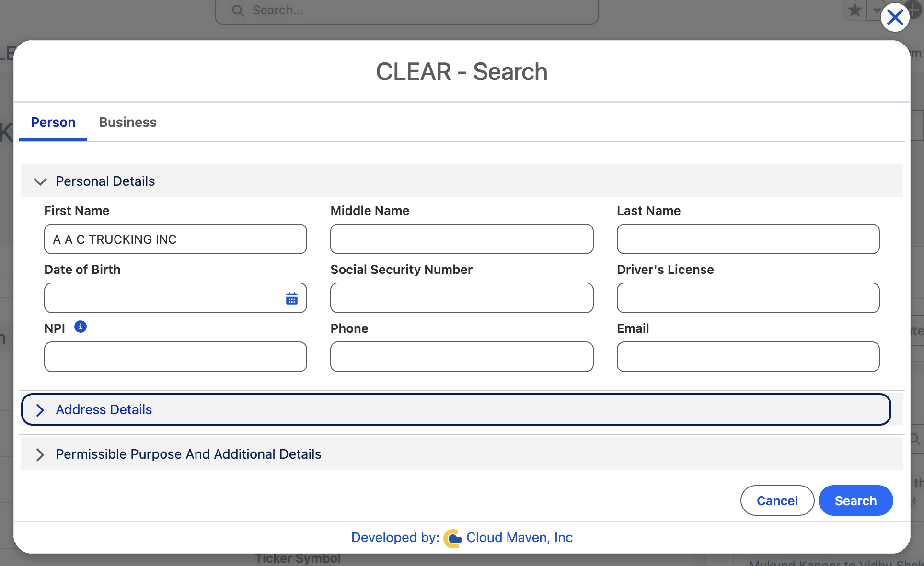Close the CLEAR Search dialog with X

895,18
